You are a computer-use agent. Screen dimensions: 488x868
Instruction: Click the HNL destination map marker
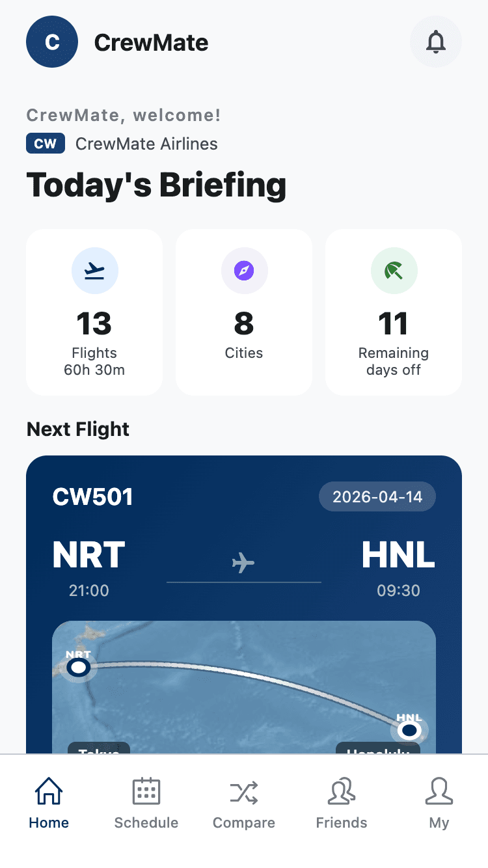pyautogui.click(x=409, y=730)
